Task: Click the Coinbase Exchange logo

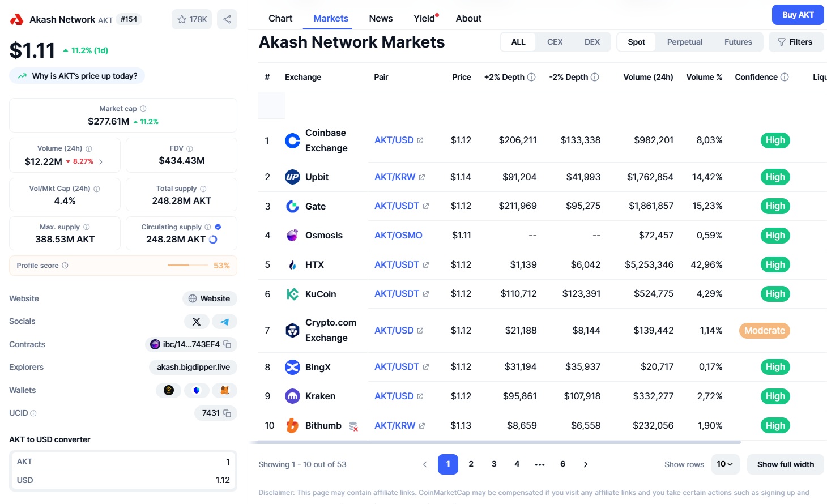Action: click(292, 140)
